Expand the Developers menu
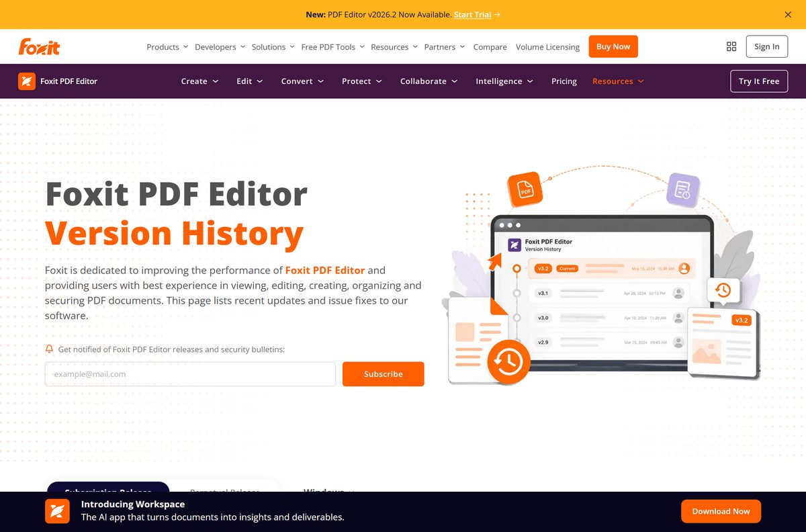 coord(220,47)
